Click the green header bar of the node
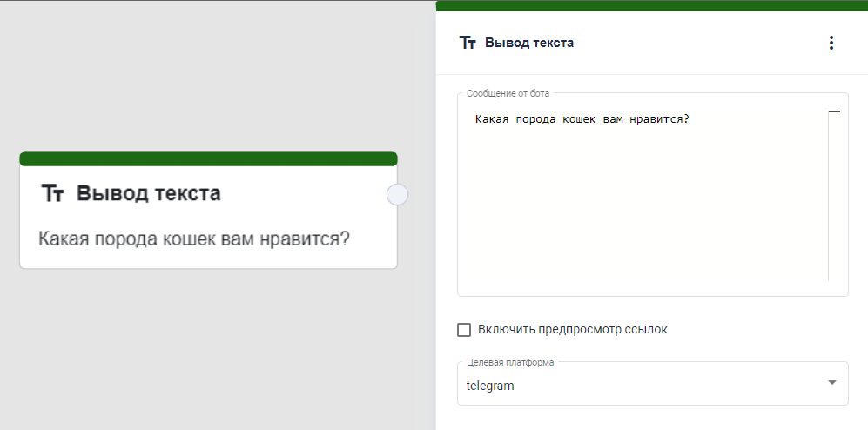This screenshot has width=868, height=430. [x=208, y=158]
